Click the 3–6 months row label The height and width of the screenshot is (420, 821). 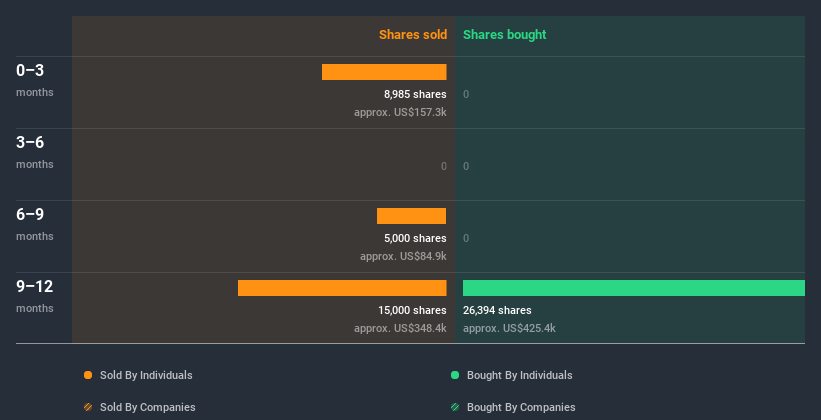click(x=35, y=152)
